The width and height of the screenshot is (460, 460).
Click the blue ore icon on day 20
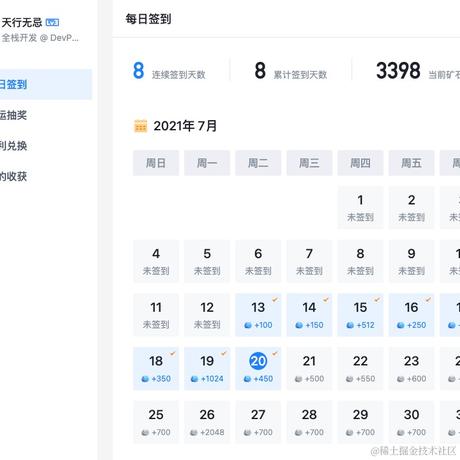[x=247, y=379]
